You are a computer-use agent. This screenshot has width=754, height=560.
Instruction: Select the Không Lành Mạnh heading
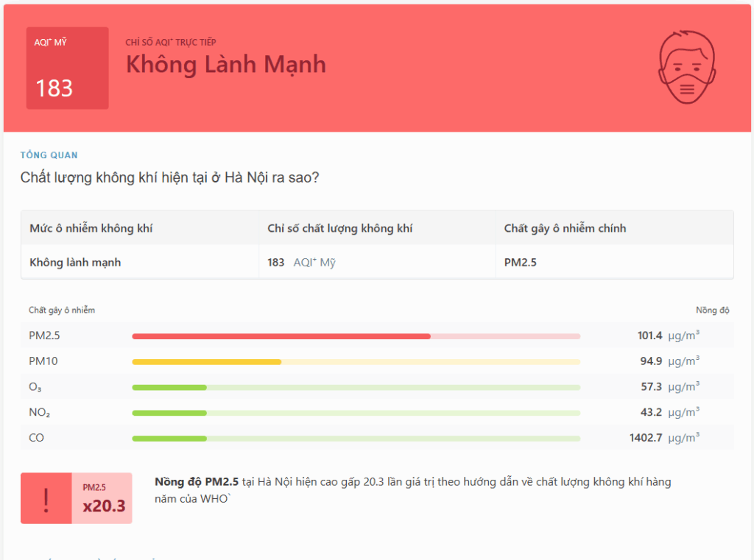pyautogui.click(x=225, y=65)
